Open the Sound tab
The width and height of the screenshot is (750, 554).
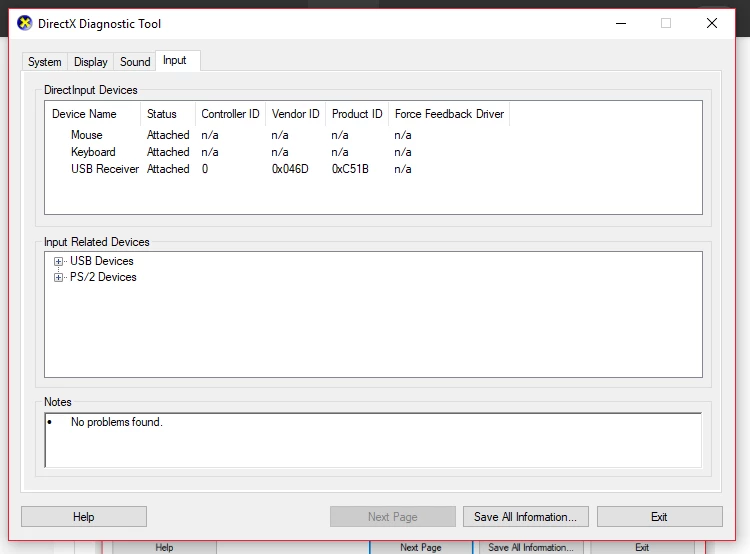[135, 62]
